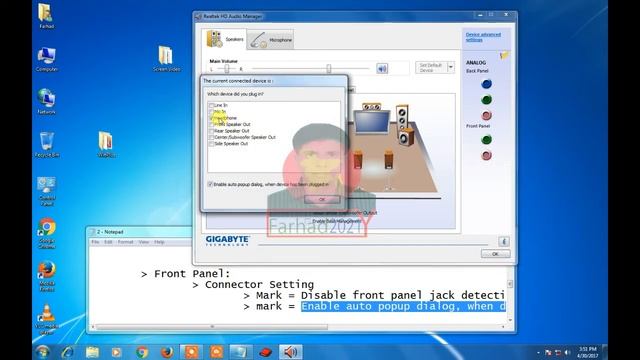Viewport: 640px width, 360px height.
Task: Check the Mic In option
Action: (211, 111)
